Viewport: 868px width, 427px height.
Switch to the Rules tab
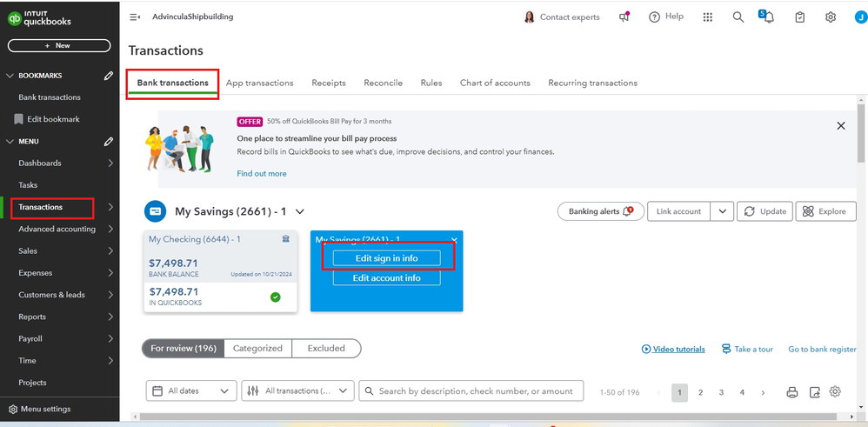pyautogui.click(x=431, y=83)
